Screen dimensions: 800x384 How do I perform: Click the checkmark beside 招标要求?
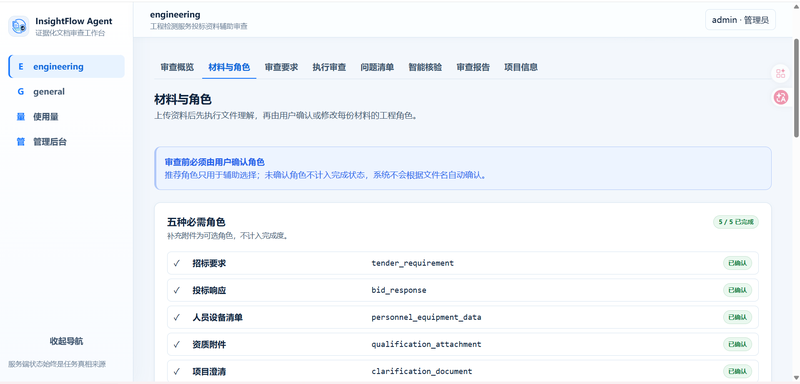(x=177, y=263)
